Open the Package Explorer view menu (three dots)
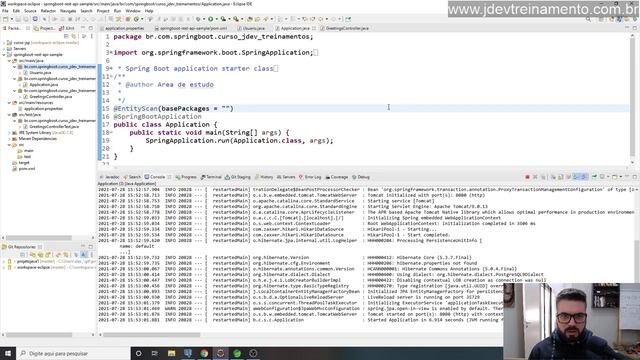Viewport: 640px width, 360px height. tap(92, 36)
